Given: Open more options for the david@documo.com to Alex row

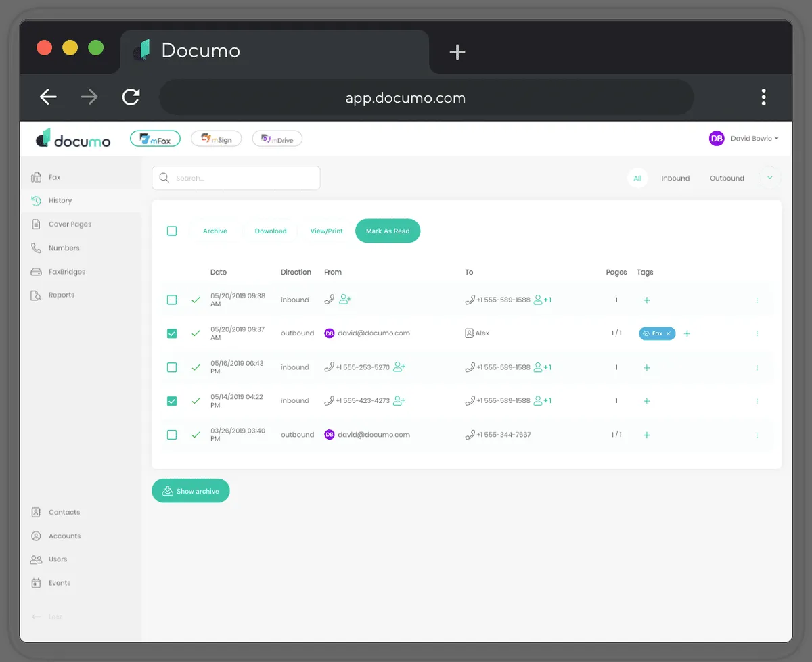Looking at the screenshot, I should (x=757, y=333).
